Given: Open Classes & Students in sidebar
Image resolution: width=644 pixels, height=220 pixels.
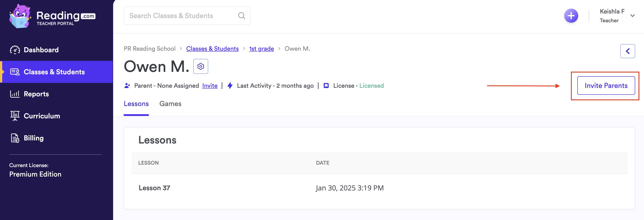Looking at the screenshot, I should click(x=54, y=72).
